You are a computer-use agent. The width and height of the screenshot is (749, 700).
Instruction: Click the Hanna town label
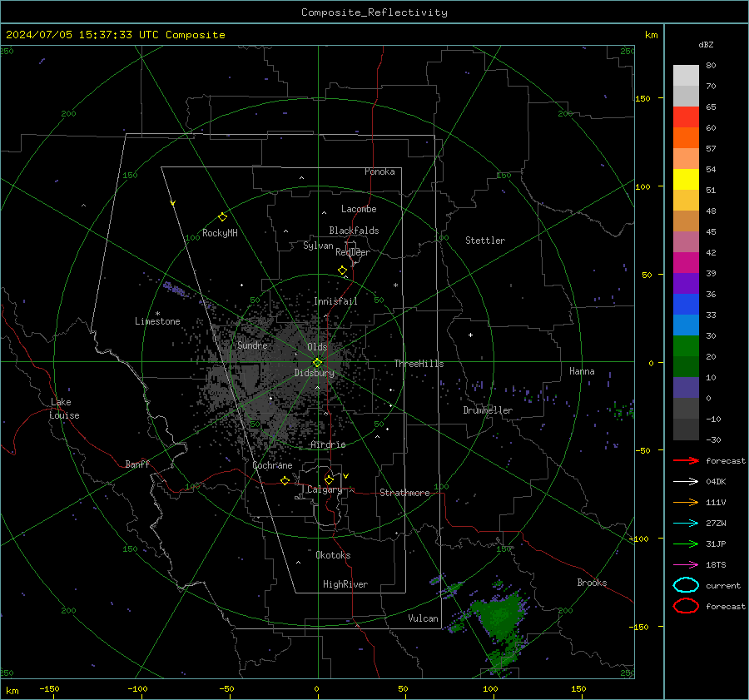coord(582,371)
